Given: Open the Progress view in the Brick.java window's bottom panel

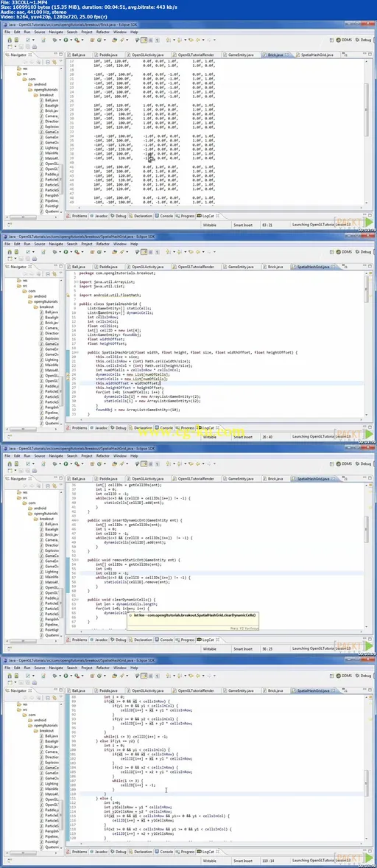Looking at the screenshot, I should (x=185, y=216).
